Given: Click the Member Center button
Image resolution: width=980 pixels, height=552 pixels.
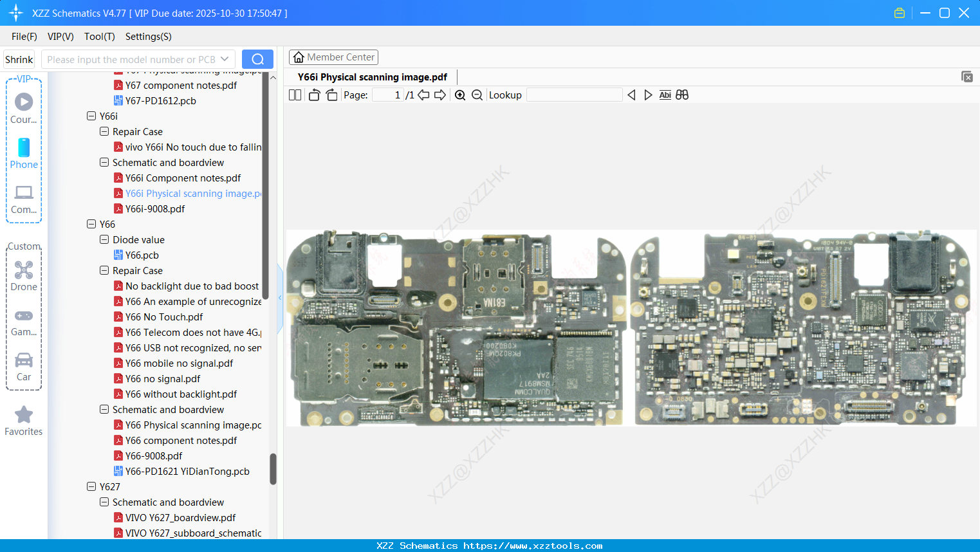Looking at the screenshot, I should click(333, 57).
